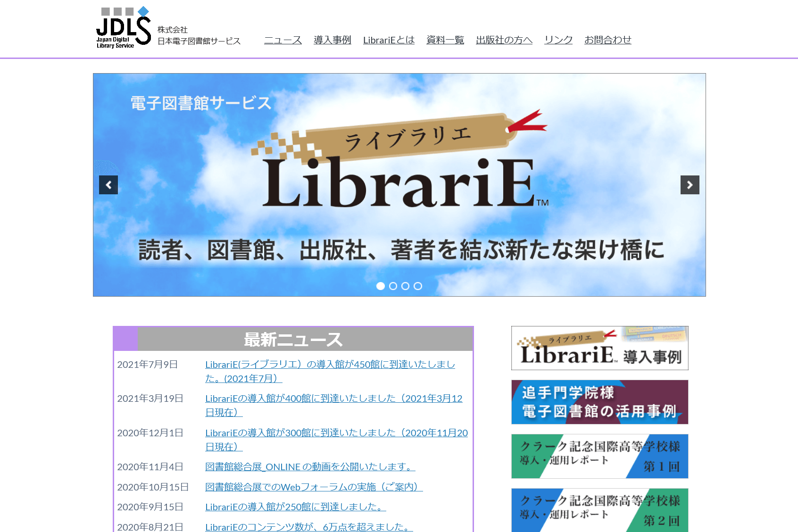Advance carousel with next slide arrow

click(x=690, y=185)
